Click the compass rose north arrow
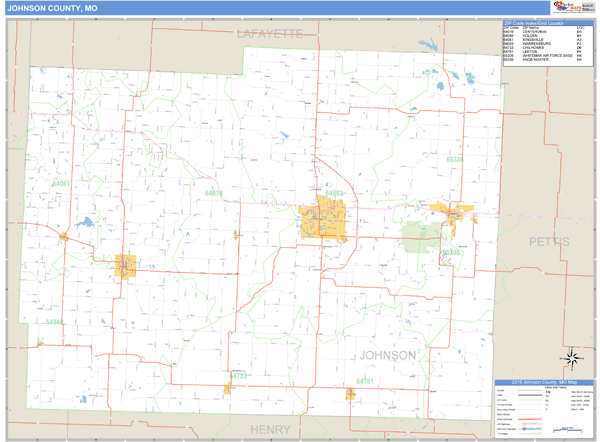 click(573, 359)
